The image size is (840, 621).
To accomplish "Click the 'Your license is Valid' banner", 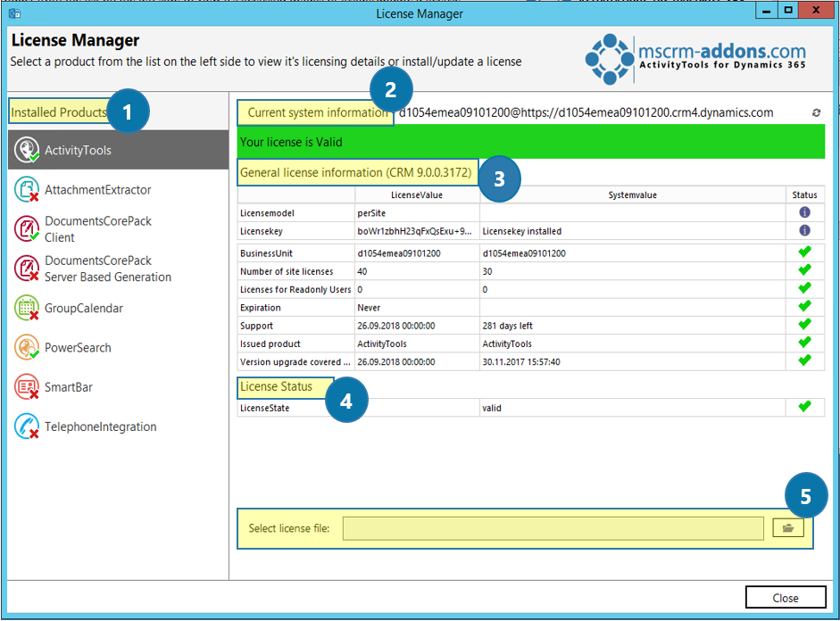I will pyautogui.click(x=531, y=142).
